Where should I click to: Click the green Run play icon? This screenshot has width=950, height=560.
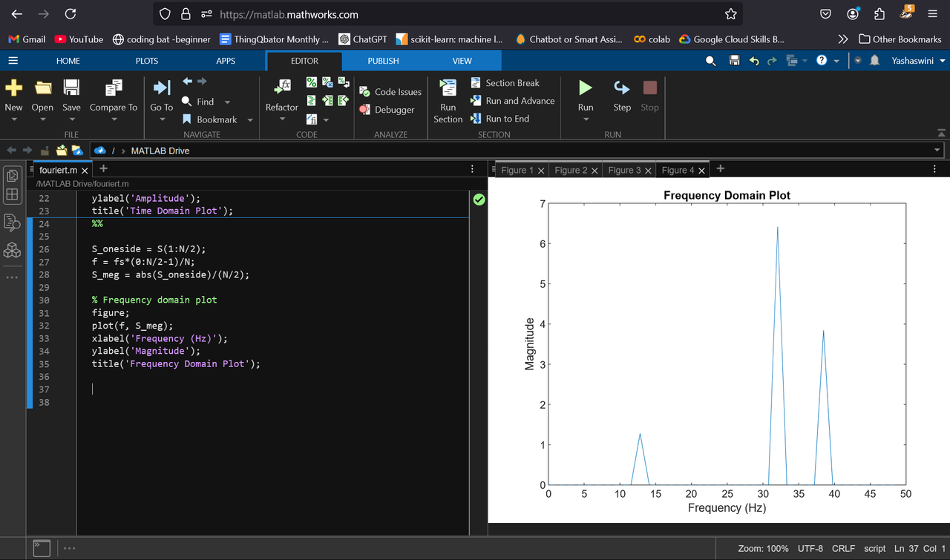(586, 88)
